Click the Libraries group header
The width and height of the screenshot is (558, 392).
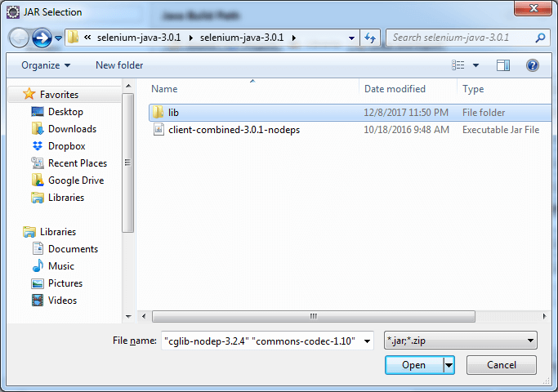tap(58, 232)
